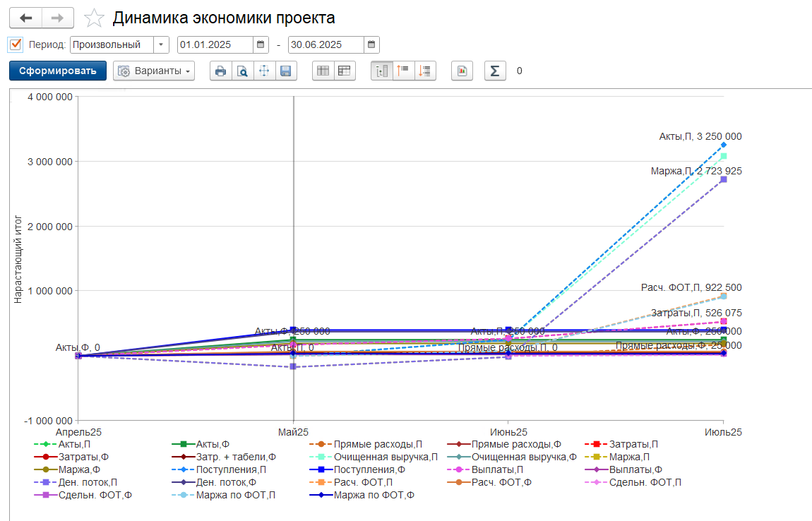This screenshot has height=521, width=812.
Task: Open calendar picker for end date
Action: (372, 44)
